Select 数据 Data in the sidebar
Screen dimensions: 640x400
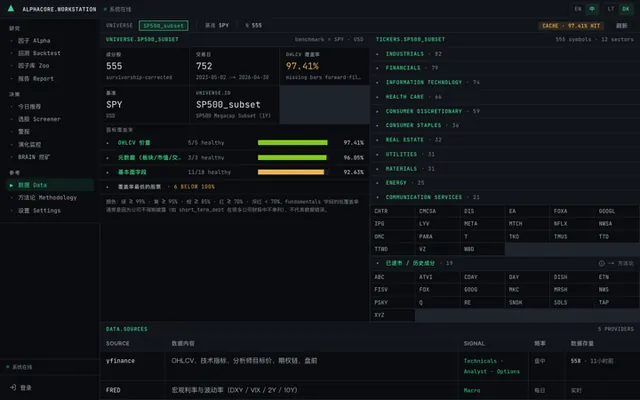click(x=51, y=185)
